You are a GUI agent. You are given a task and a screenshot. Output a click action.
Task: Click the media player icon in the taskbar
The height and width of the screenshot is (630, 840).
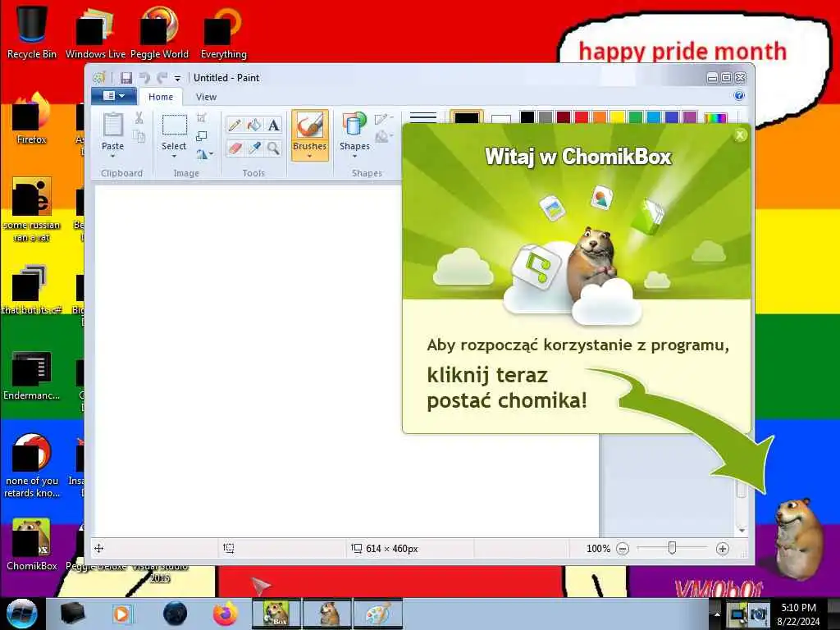pyautogui.click(x=121, y=614)
